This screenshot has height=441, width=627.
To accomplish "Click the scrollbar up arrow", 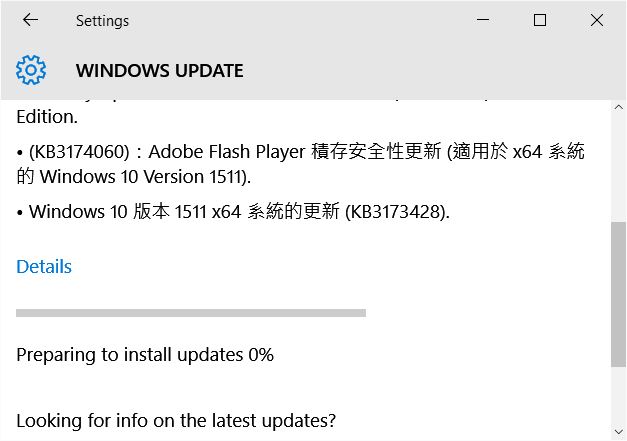I will click(x=619, y=107).
